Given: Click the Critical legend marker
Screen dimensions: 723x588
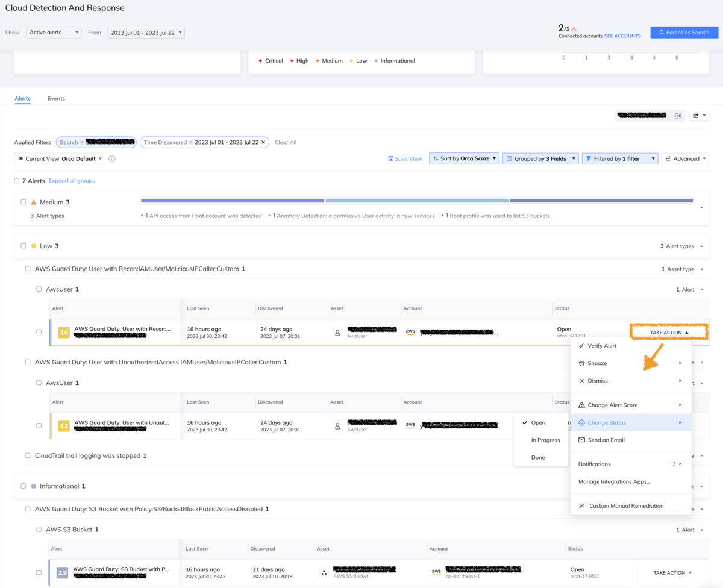Looking at the screenshot, I should point(260,61).
